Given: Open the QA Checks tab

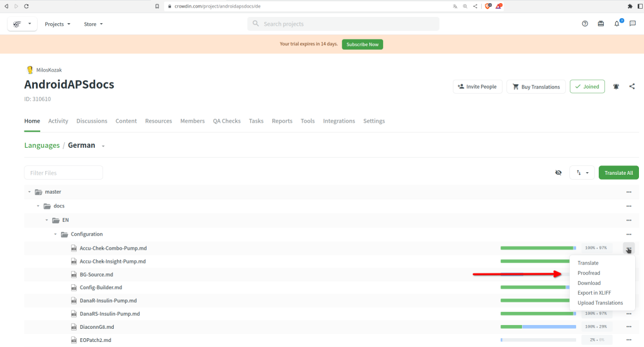Looking at the screenshot, I should point(226,121).
